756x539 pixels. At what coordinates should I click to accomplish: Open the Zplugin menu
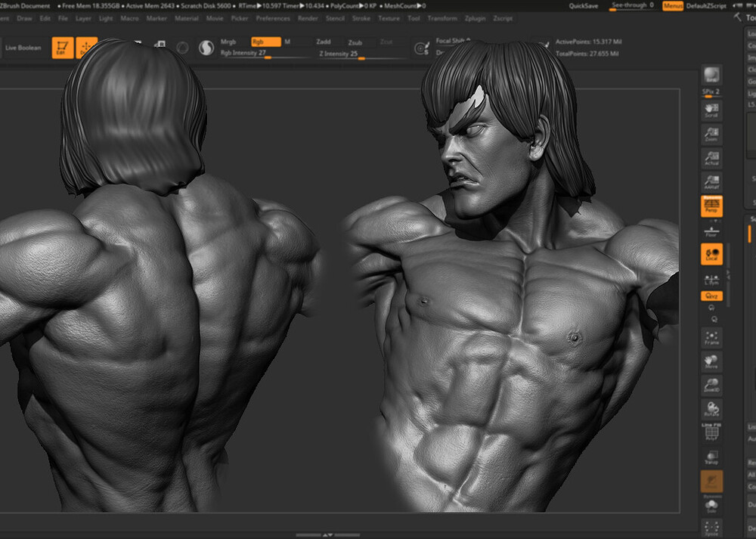pyautogui.click(x=475, y=18)
